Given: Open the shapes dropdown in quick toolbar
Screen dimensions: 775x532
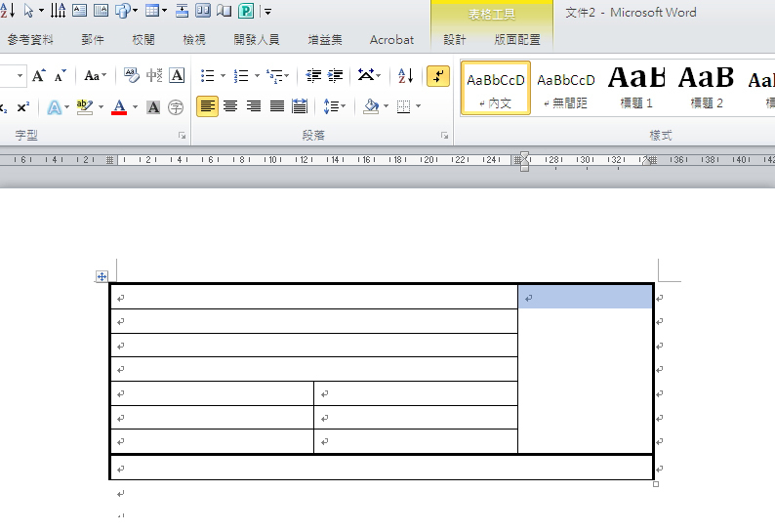Looking at the screenshot, I should point(135,11).
